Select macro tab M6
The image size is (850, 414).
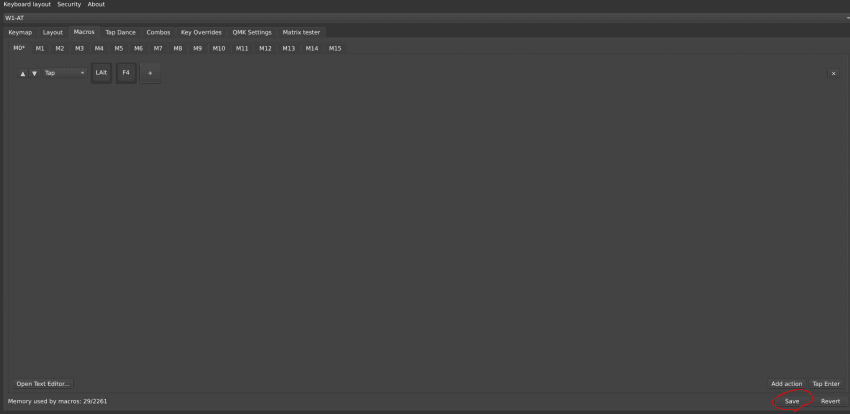138,49
